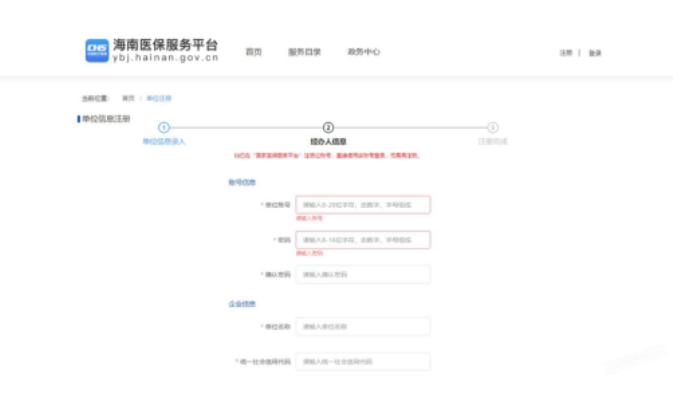Click the Hainan medical insurance platform logo icon
694x419 pixels.
coord(97,51)
